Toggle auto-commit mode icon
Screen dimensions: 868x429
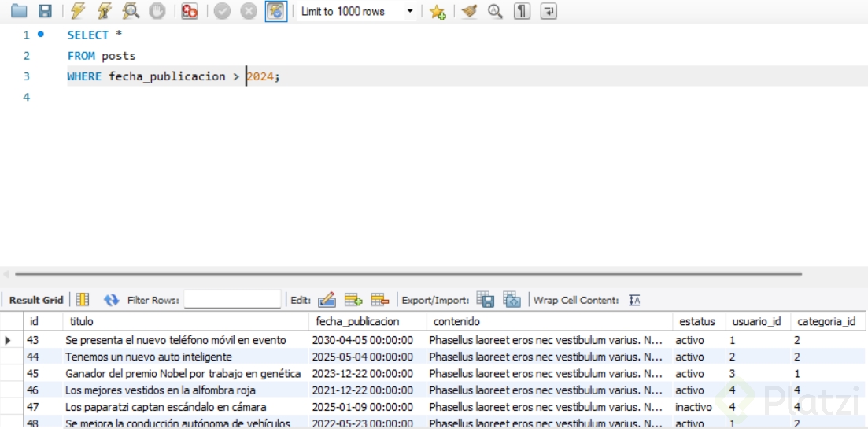click(x=275, y=11)
